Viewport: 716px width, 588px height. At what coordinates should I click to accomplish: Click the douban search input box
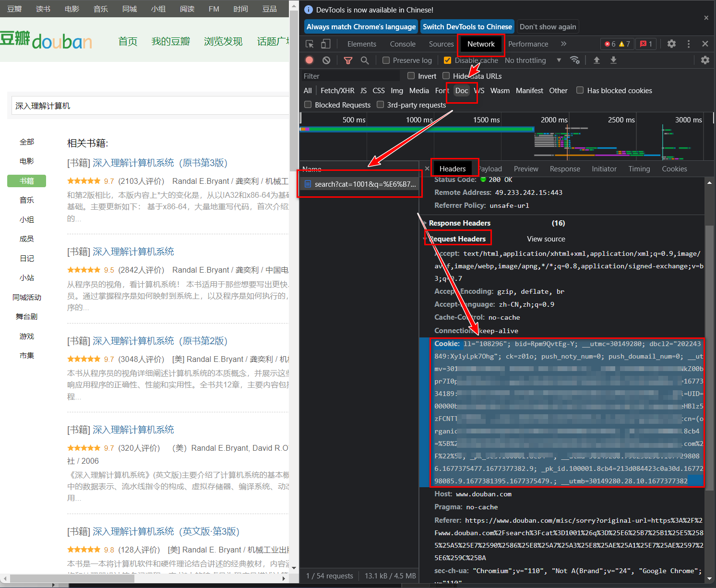coord(150,106)
